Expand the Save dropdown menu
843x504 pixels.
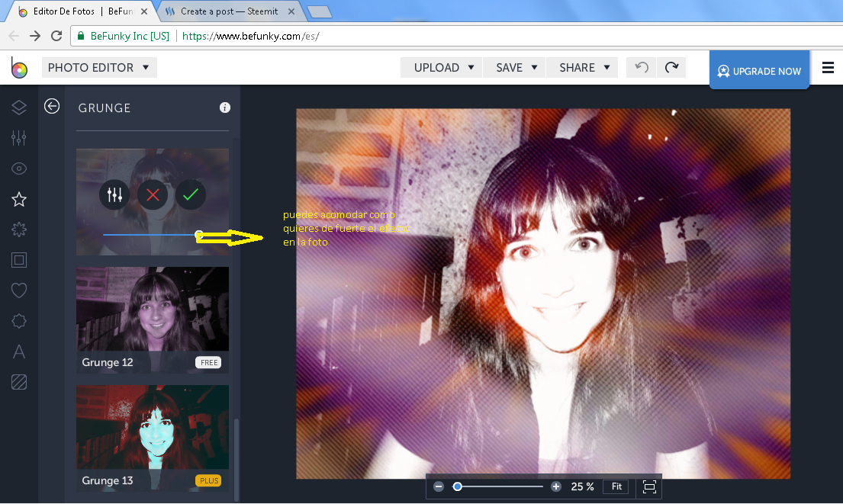[514, 68]
